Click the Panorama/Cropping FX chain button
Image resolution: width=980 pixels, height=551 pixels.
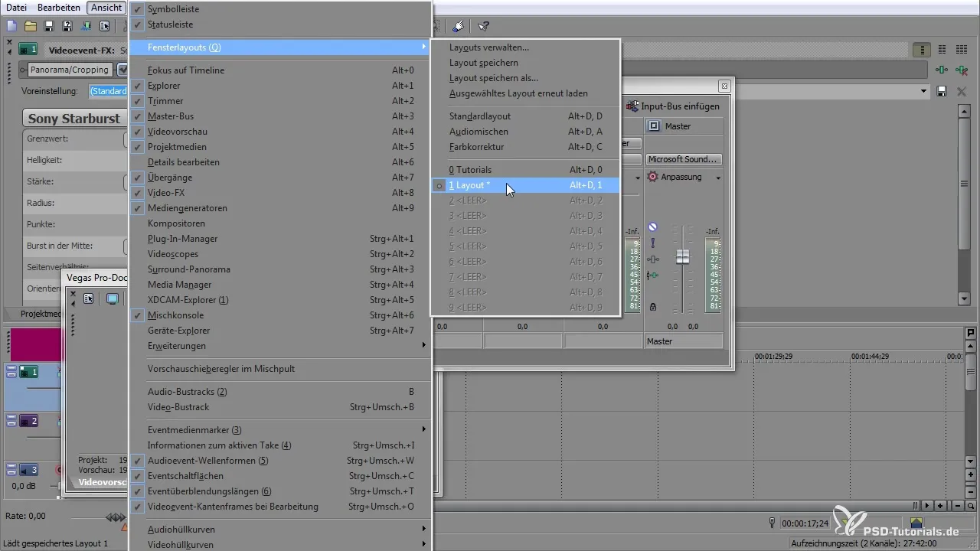tap(70, 70)
